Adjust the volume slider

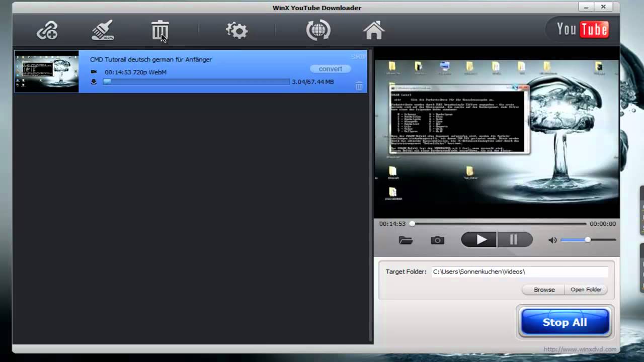tap(588, 240)
